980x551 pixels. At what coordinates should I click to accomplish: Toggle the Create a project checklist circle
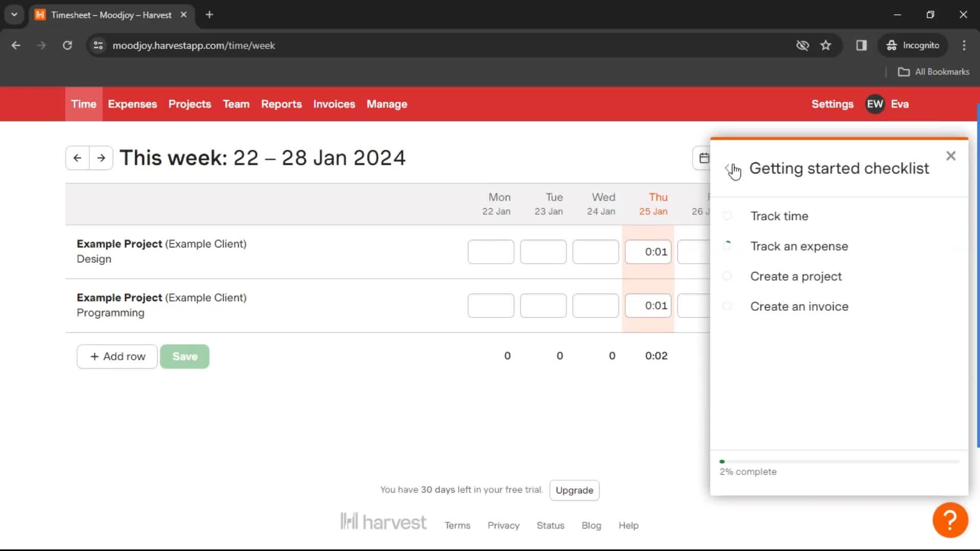coord(727,276)
